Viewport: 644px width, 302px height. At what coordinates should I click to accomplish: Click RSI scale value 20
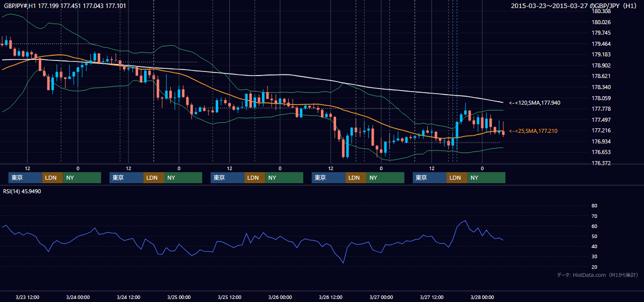594,267
